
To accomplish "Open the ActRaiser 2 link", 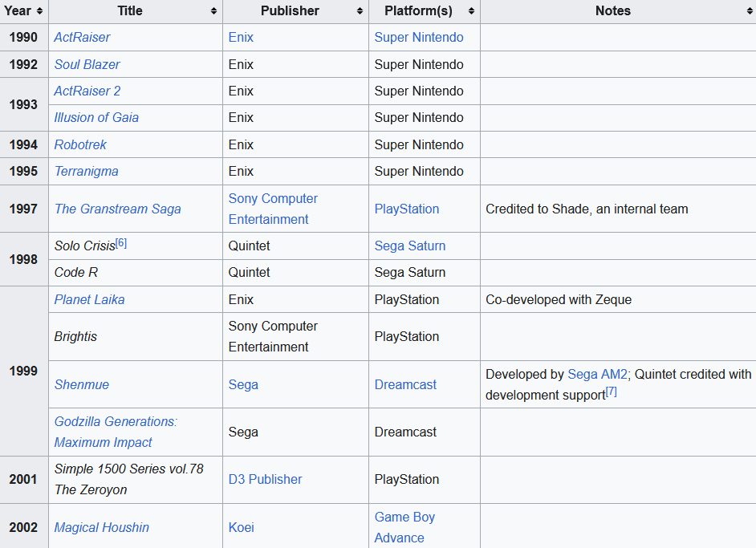I will click(x=87, y=91).
